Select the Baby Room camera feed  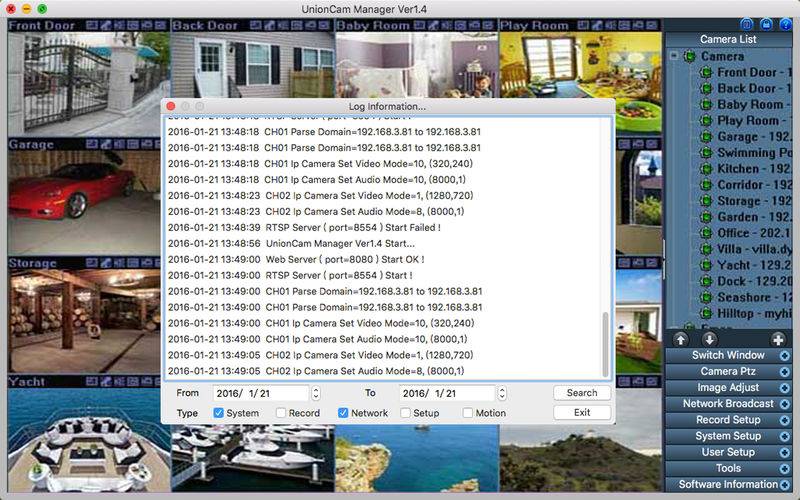click(416, 65)
